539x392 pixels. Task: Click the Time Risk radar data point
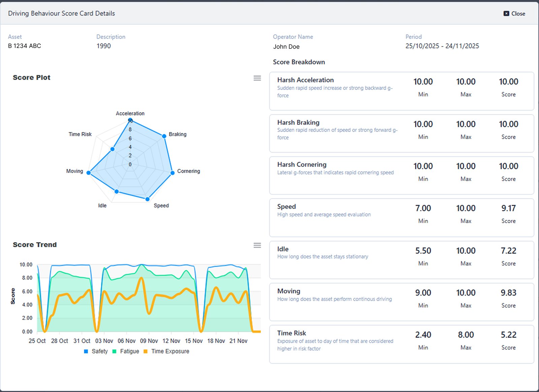[x=112, y=149]
